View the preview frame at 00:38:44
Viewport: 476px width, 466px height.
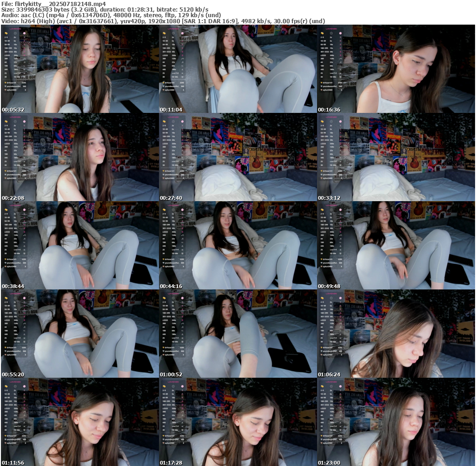[x=80, y=245]
